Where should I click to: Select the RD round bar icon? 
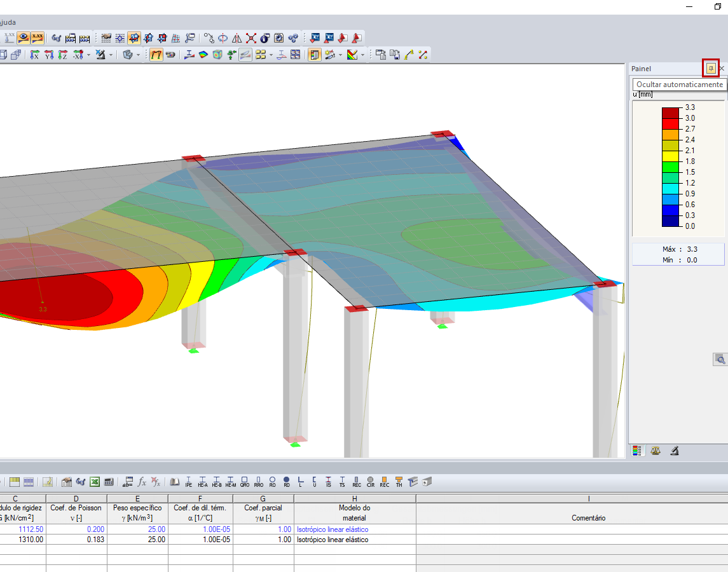(287, 482)
